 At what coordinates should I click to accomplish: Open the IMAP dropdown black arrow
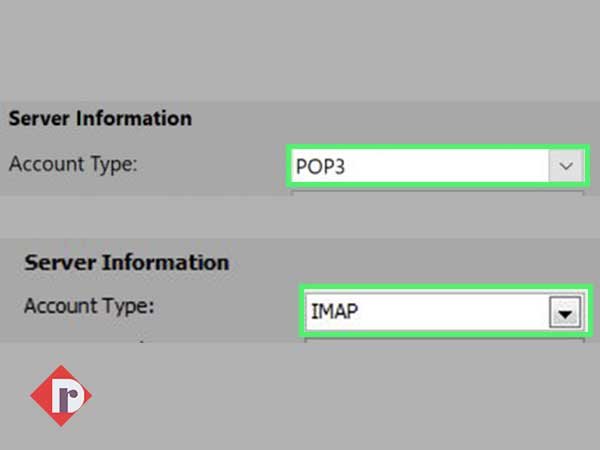[565, 313]
